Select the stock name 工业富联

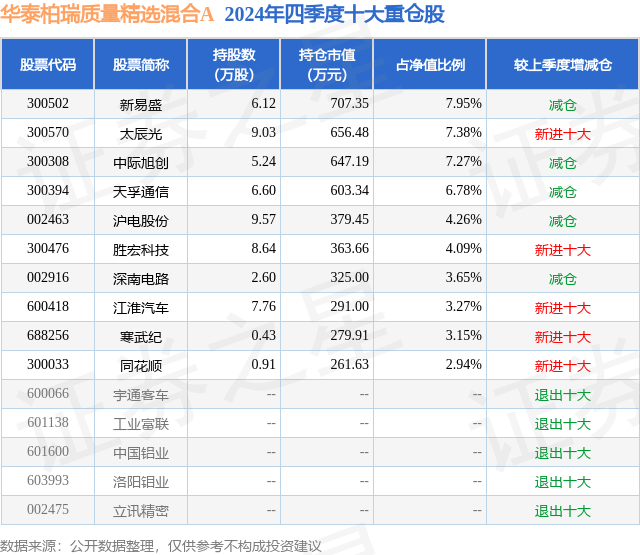[141, 424]
